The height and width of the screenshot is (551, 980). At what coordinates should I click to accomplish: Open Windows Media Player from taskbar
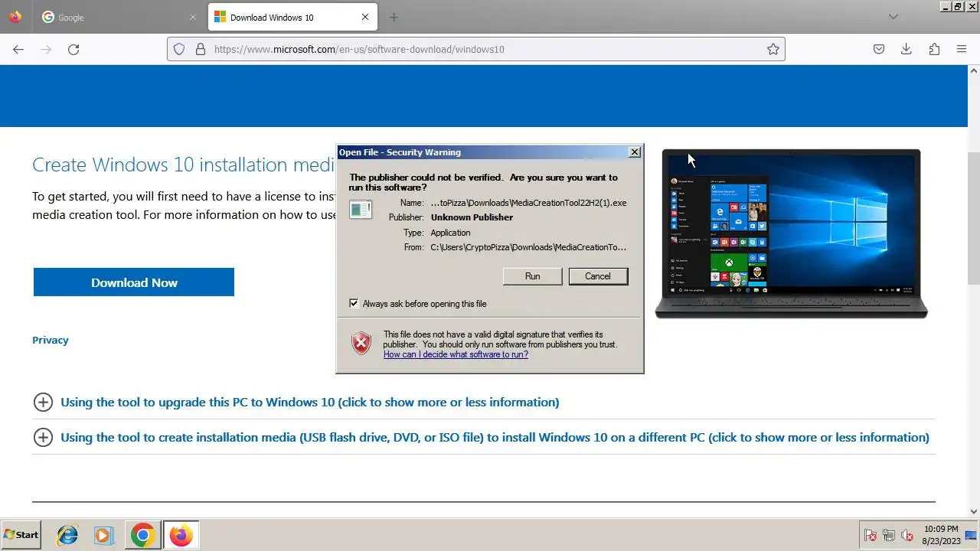104,535
